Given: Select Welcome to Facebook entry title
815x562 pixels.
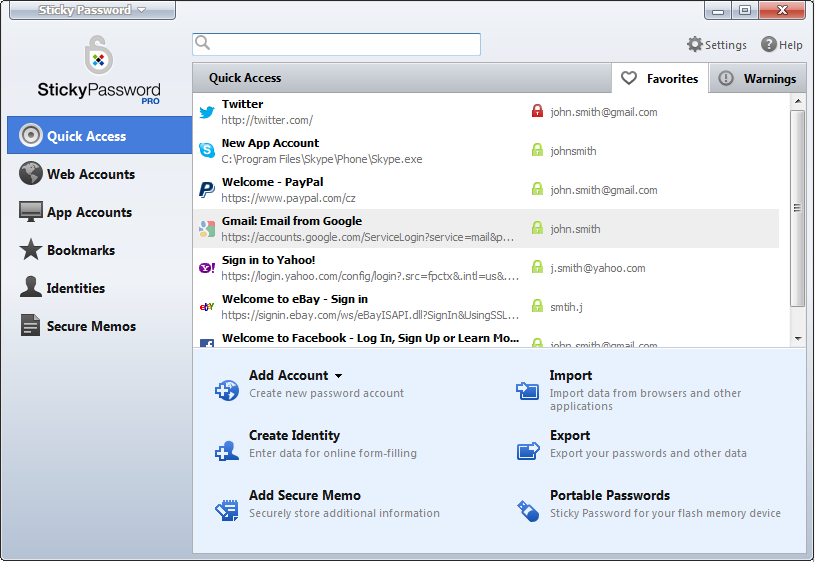Looking at the screenshot, I should tap(370, 338).
